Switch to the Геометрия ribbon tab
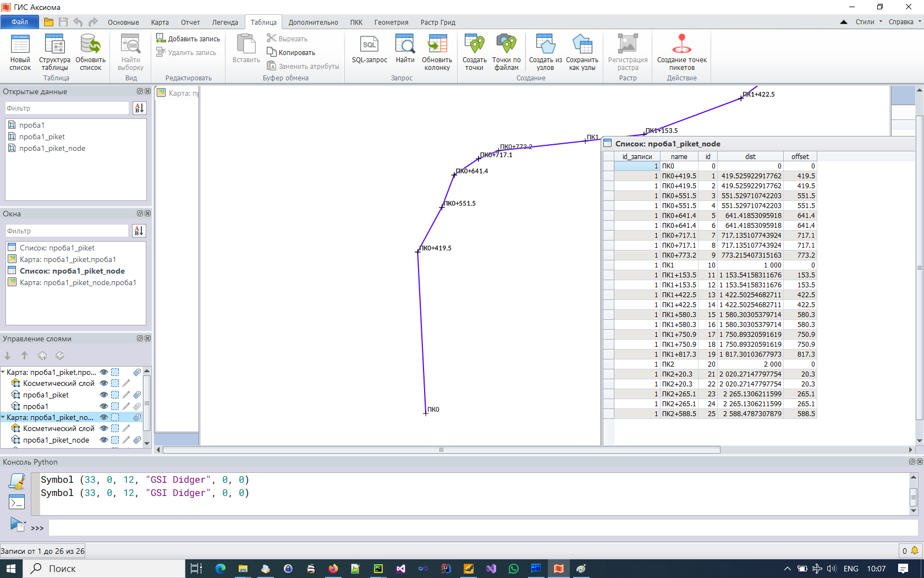Image resolution: width=924 pixels, height=578 pixels. click(391, 23)
